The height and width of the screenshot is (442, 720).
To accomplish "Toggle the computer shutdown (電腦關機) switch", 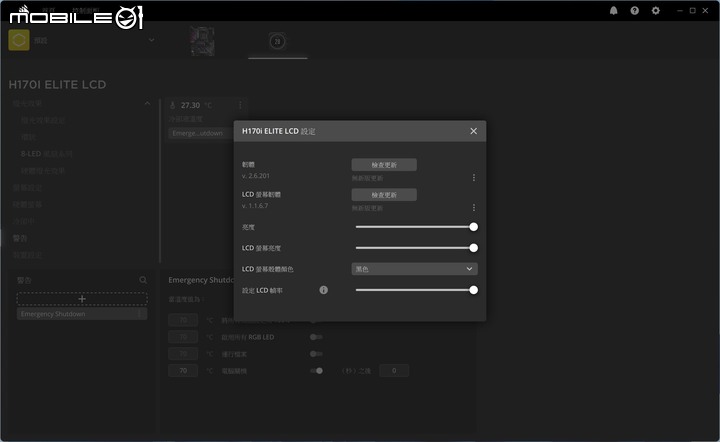I will tap(316, 371).
